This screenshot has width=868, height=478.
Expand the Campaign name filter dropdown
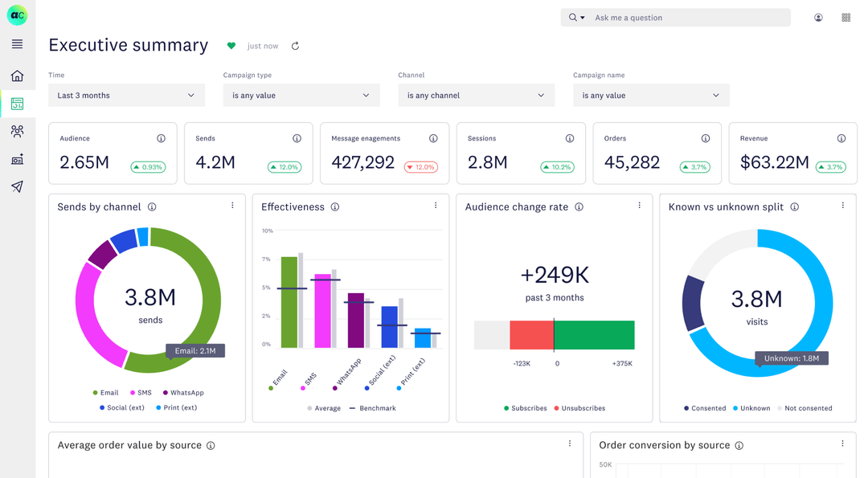point(651,95)
